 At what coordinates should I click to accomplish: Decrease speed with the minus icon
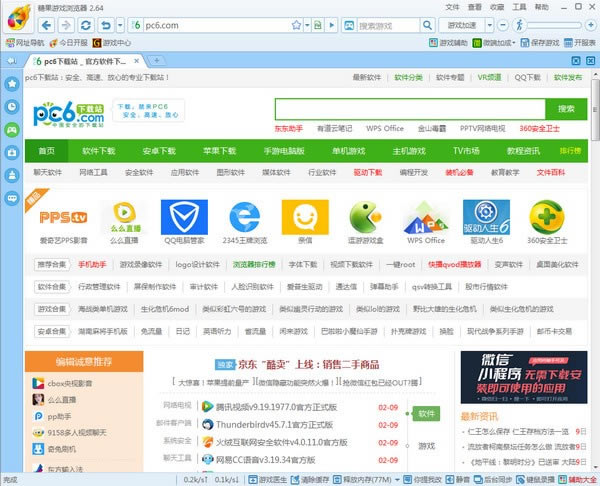tap(503, 26)
